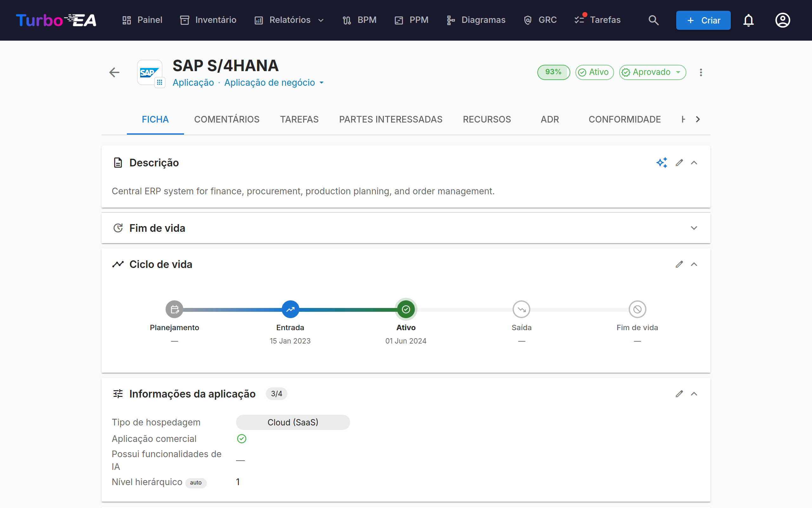Image resolution: width=812 pixels, height=508 pixels.
Task: Click the Turbo EA logo
Action: 56,20
